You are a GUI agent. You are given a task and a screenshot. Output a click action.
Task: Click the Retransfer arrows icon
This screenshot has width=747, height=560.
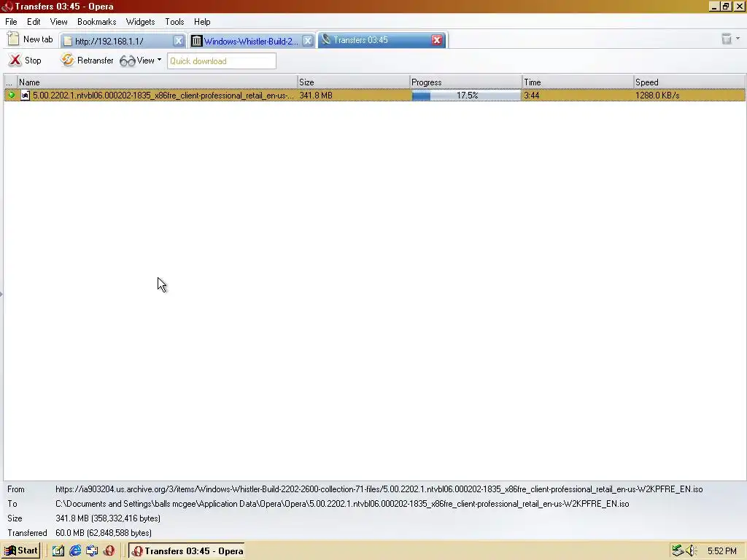[68, 60]
